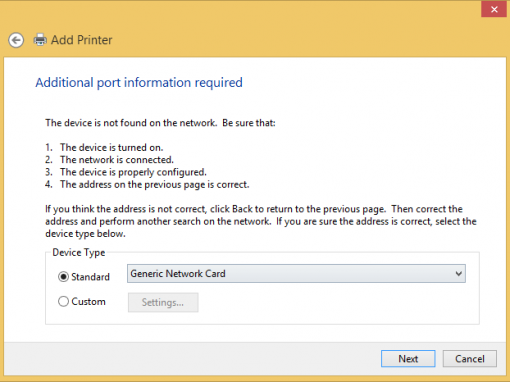Screen dimensions: 510x382
Task: Click the Additional port information required heading
Action: pyautogui.click(x=139, y=83)
